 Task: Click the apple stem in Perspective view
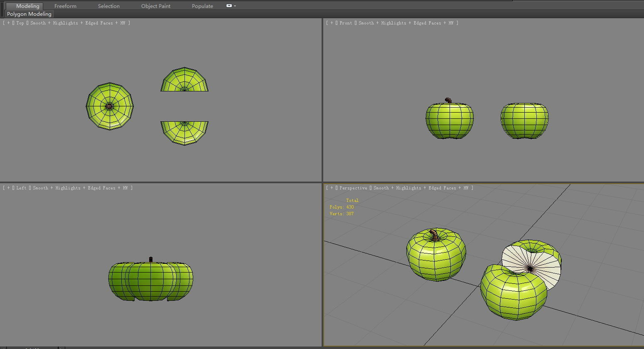click(x=434, y=235)
